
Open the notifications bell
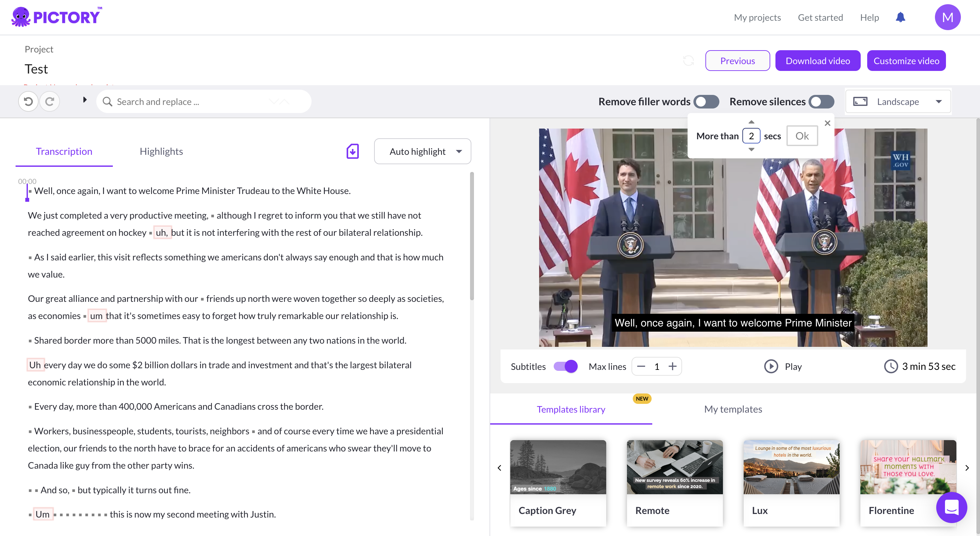[x=900, y=17]
